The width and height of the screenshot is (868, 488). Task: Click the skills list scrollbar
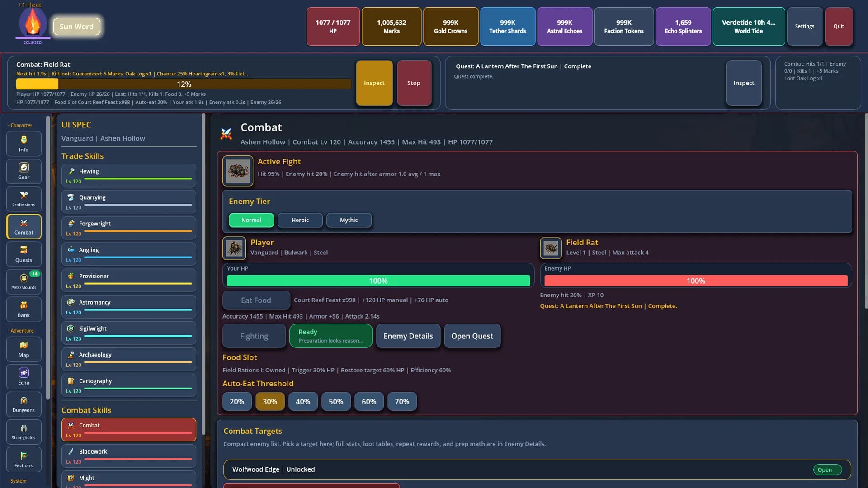tap(203, 274)
